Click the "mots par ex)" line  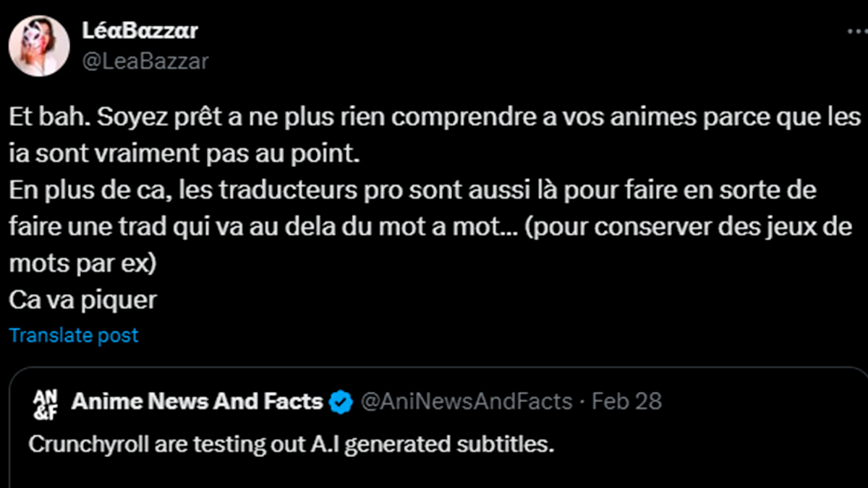(82, 263)
